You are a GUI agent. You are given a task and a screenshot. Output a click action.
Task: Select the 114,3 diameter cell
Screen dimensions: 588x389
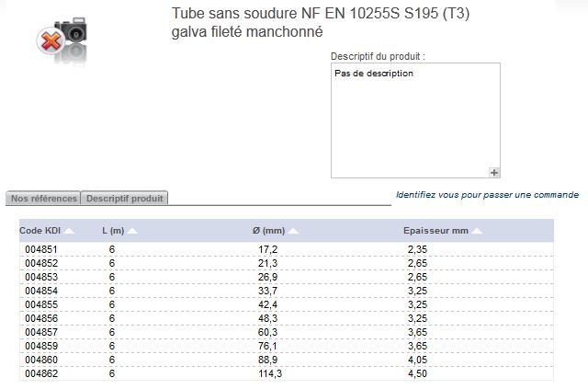tap(269, 373)
